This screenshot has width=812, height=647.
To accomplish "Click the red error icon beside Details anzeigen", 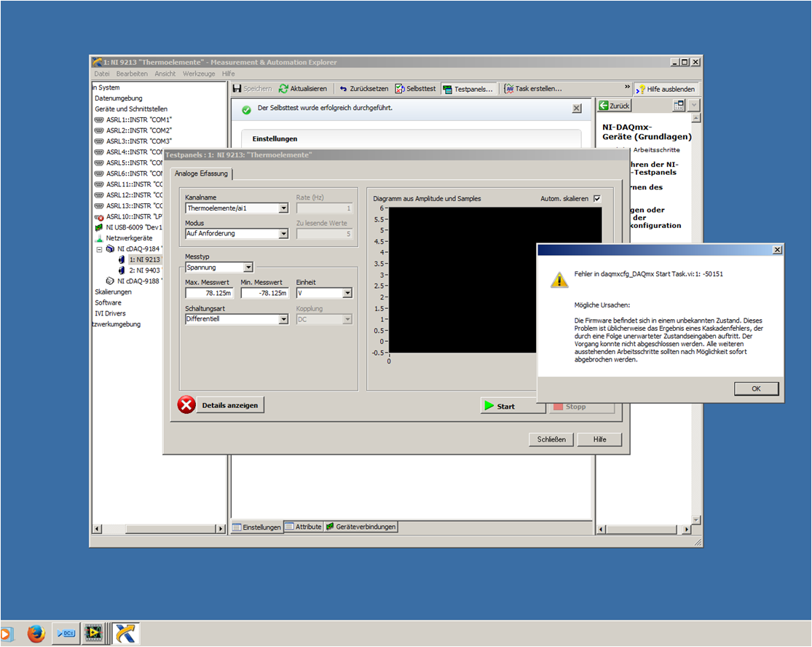I will click(x=186, y=404).
